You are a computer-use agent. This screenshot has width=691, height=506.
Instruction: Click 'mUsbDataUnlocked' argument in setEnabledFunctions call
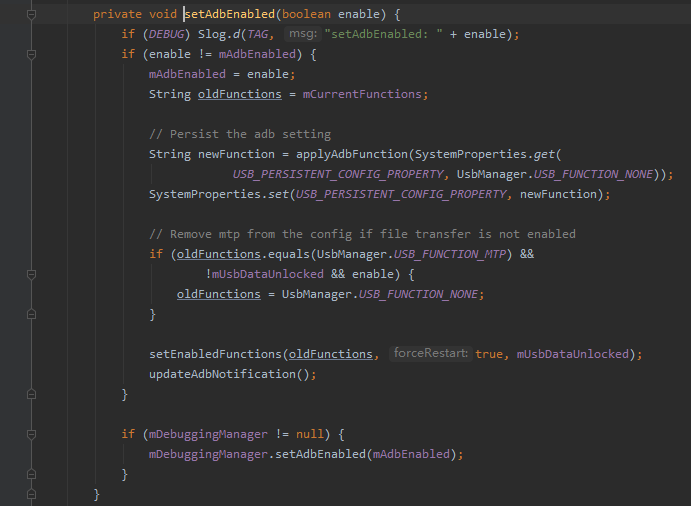[572, 354]
